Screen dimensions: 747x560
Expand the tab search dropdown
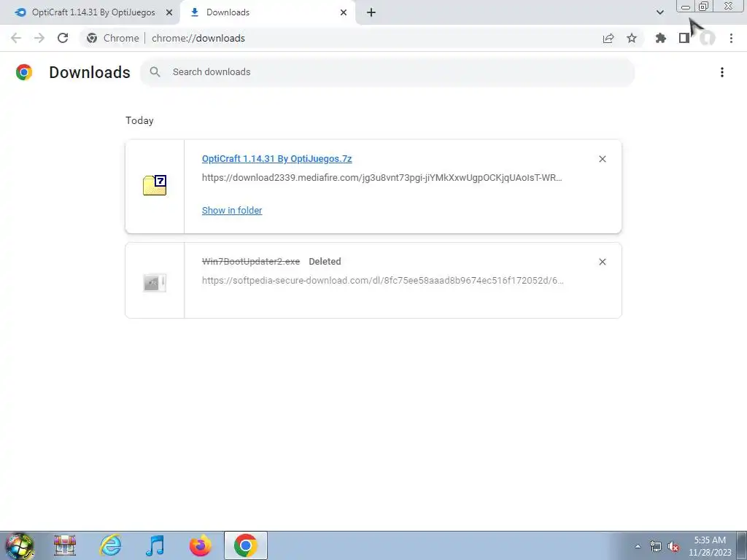tap(659, 12)
